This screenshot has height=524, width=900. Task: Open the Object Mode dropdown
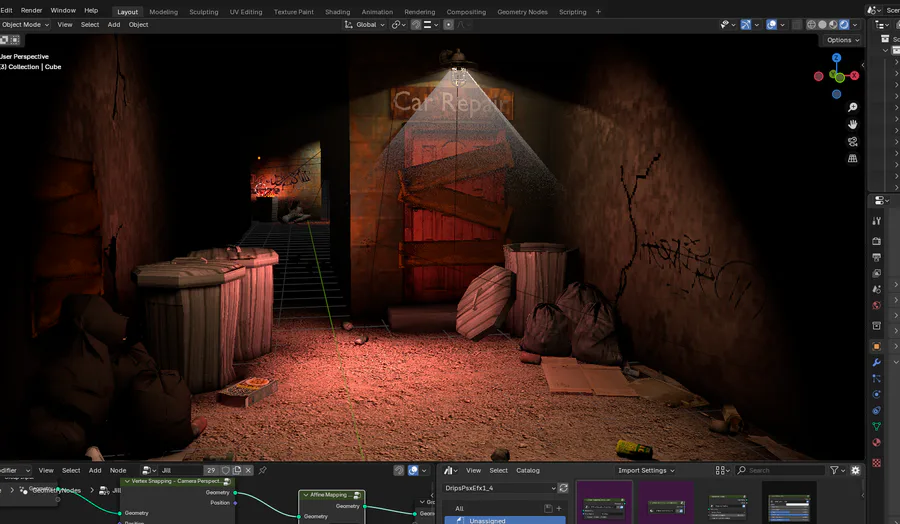click(x=25, y=24)
